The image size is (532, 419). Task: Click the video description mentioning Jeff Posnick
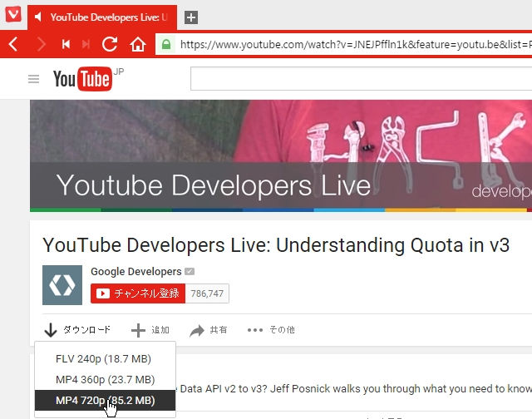click(x=354, y=389)
